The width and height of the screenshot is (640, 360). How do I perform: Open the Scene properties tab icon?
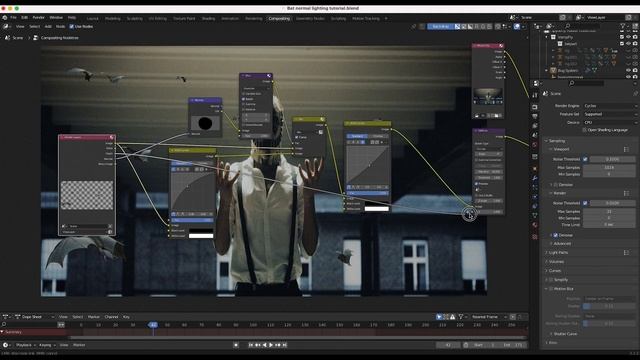pos(535,136)
